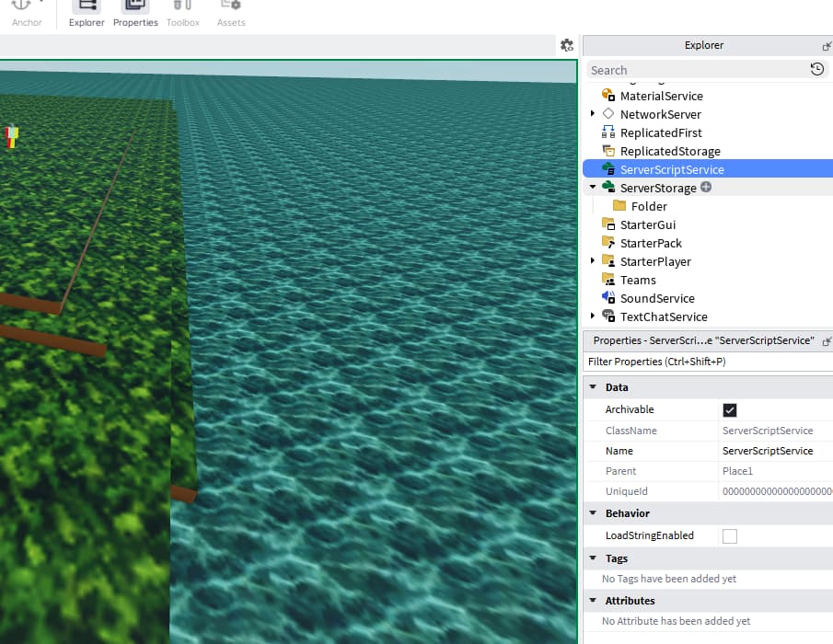Expand the NetworkServer tree node
The height and width of the screenshot is (644, 833).
593,113
